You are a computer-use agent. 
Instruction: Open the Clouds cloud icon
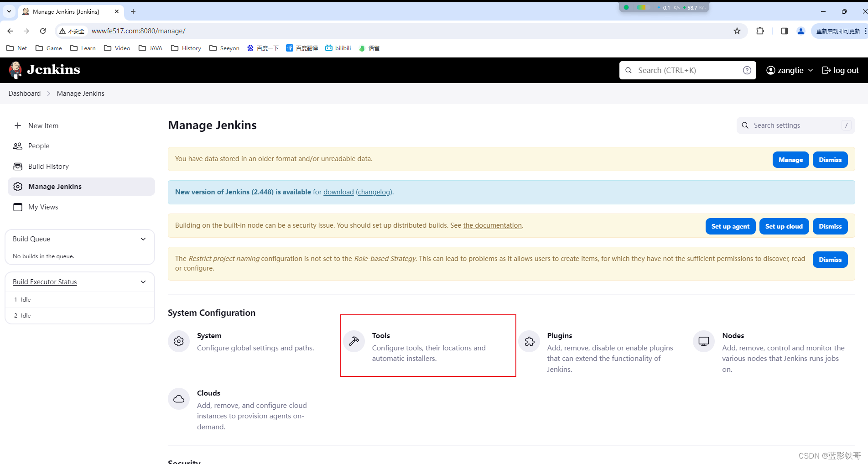179,399
